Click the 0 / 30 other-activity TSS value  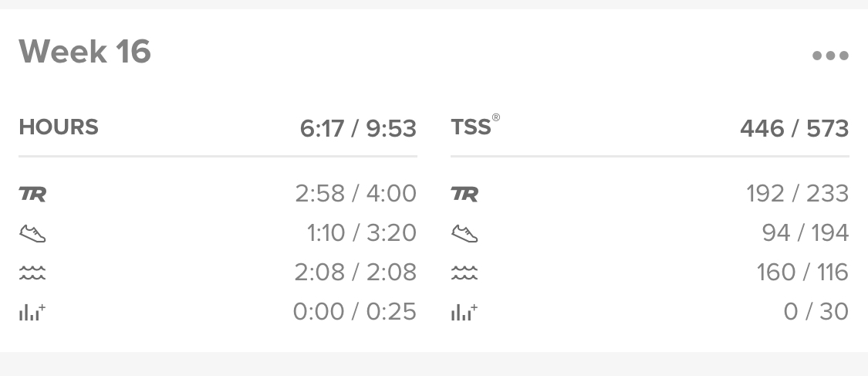point(816,312)
